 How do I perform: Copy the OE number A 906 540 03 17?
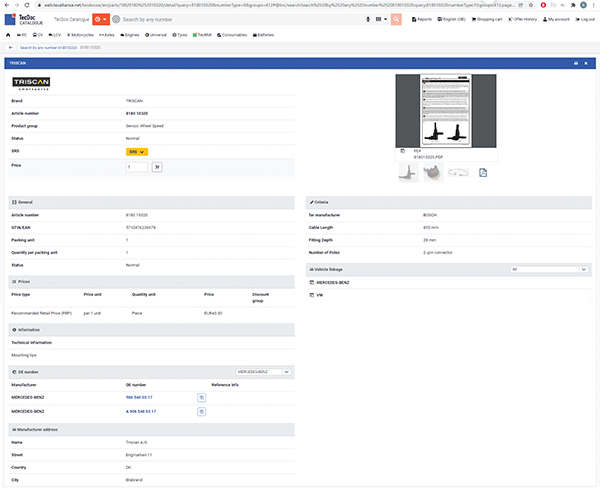[x=201, y=410]
